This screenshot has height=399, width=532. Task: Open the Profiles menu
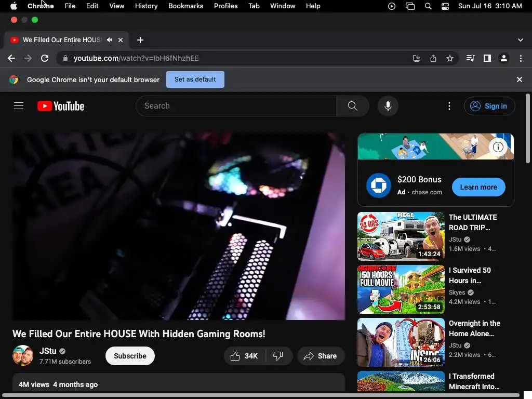tap(225, 6)
